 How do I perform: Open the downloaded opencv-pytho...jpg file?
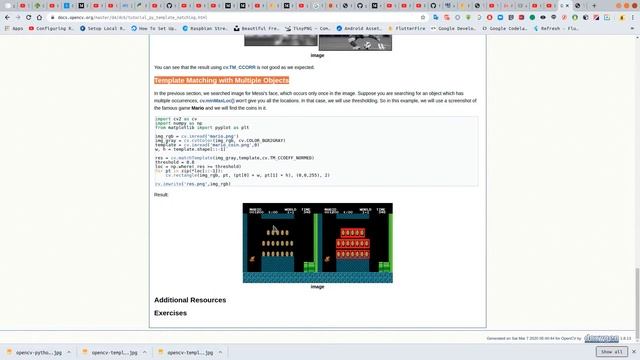[x=35, y=352]
